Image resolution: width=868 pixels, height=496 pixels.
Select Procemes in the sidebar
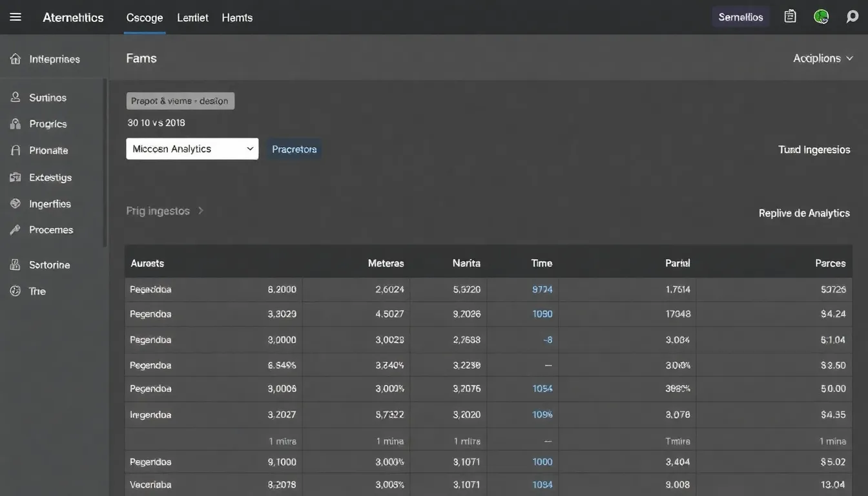click(51, 229)
